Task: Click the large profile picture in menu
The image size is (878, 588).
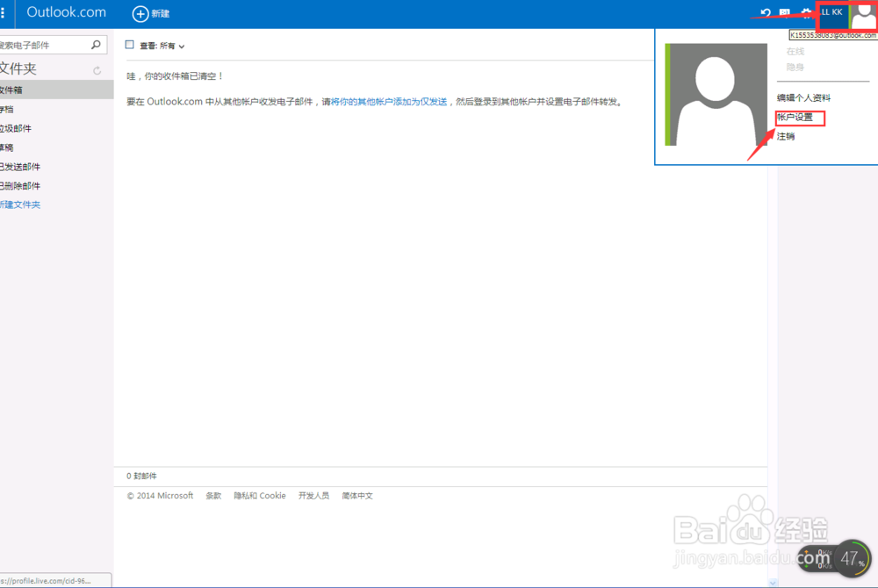Action: (x=716, y=95)
